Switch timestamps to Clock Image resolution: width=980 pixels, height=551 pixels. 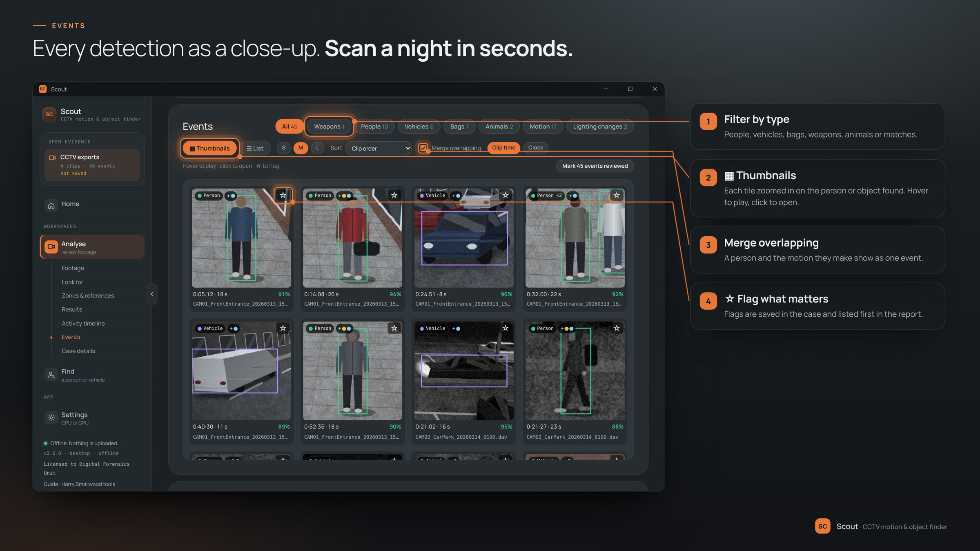tap(535, 148)
